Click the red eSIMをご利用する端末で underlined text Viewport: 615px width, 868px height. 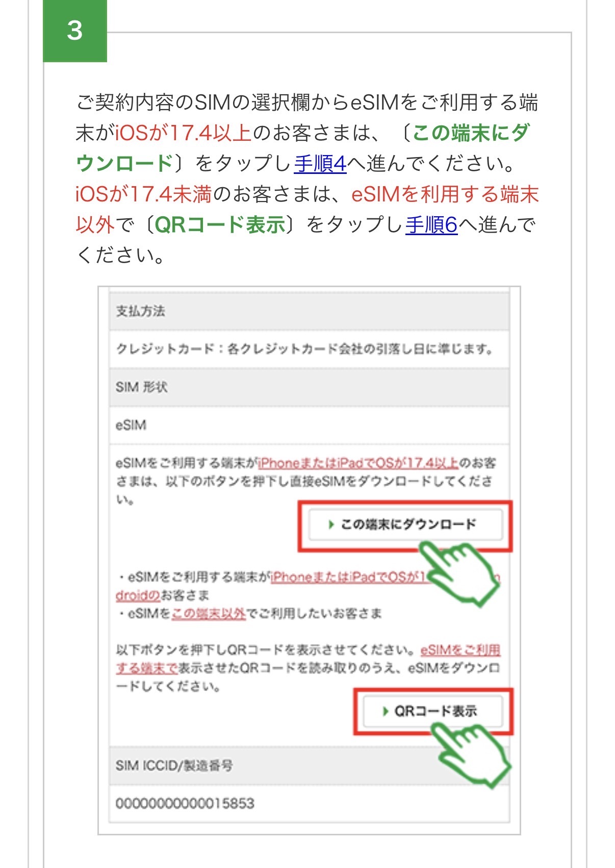308,659
